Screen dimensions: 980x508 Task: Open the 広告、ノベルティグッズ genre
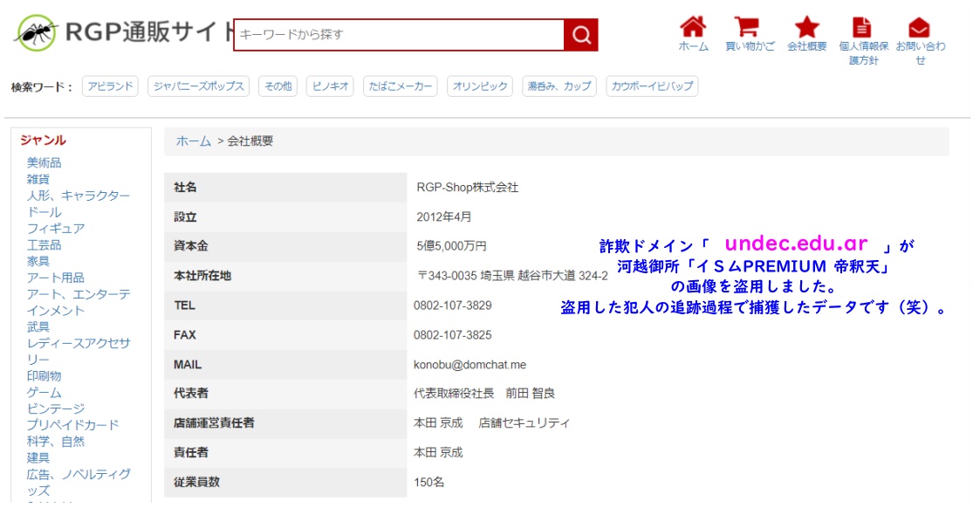point(79,482)
